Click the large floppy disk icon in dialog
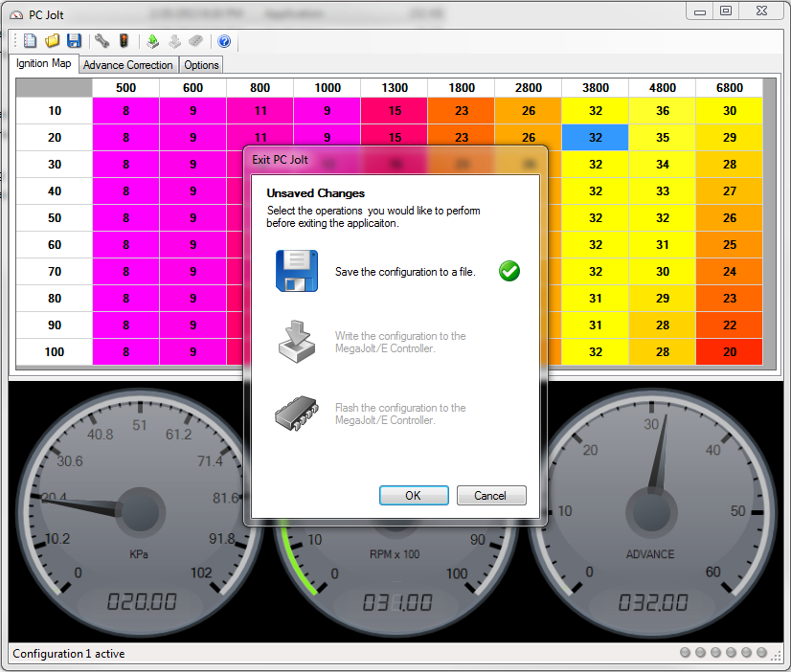 [x=297, y=271]
